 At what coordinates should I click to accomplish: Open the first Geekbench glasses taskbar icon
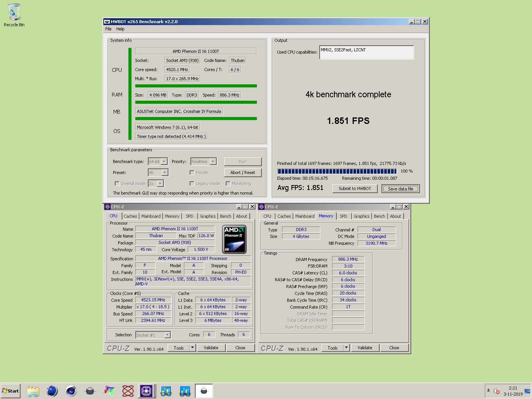[166, 391]
